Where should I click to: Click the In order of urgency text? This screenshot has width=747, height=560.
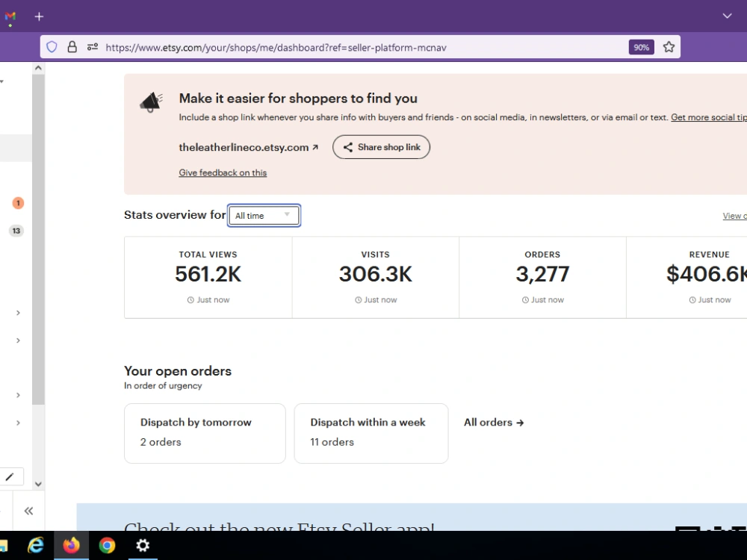pyautogui.click(x=163, y=386)
